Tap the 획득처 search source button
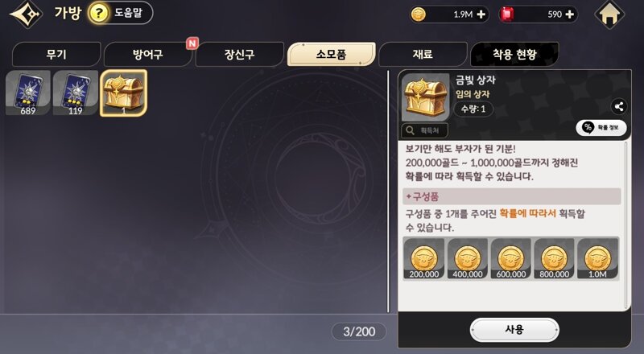Screen dimensions: 644x354 coord(425,130)
